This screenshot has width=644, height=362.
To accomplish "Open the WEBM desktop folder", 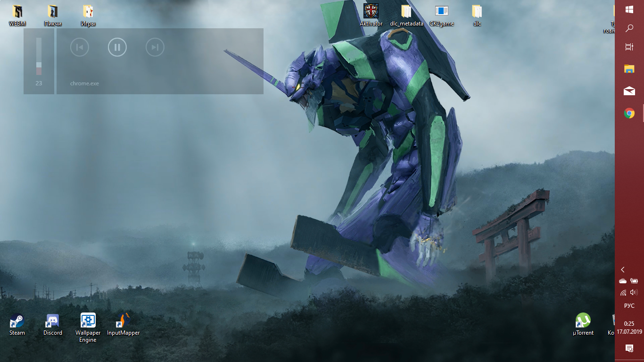I will tap(17, 15).
